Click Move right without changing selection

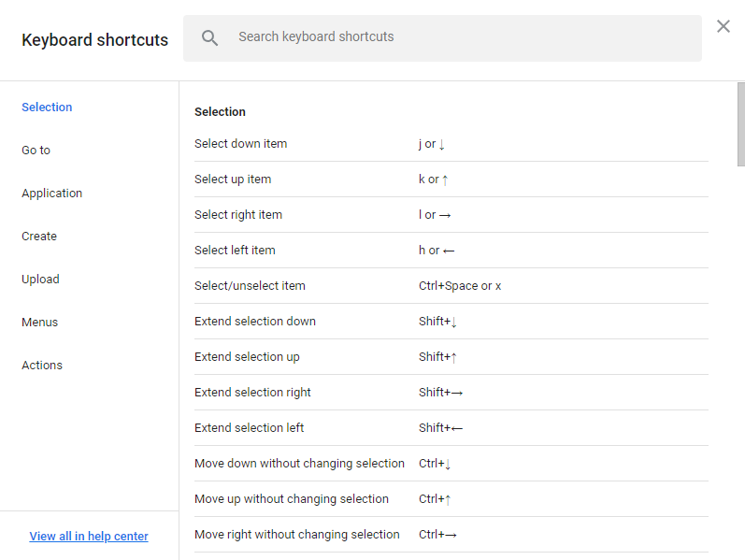click(297, 535)
